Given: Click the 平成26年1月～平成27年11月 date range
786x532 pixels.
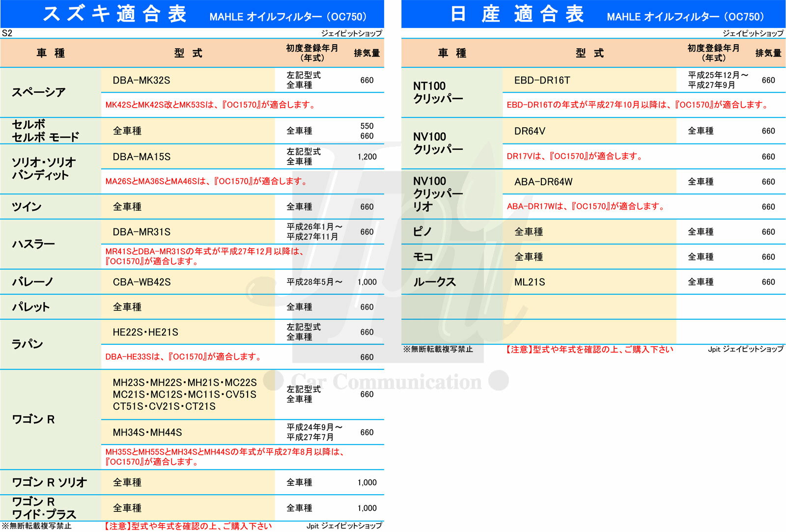Looking at the screenshot, I should (x=314, y=232).
